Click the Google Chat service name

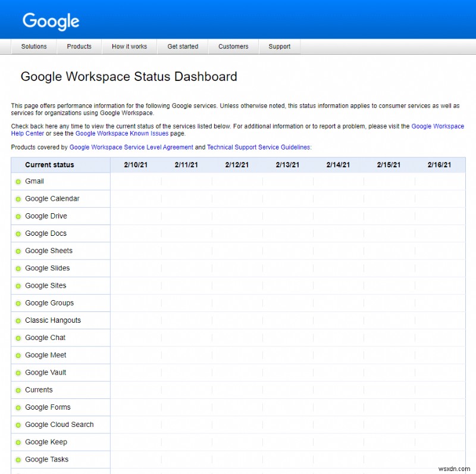(x=45, y=338)
